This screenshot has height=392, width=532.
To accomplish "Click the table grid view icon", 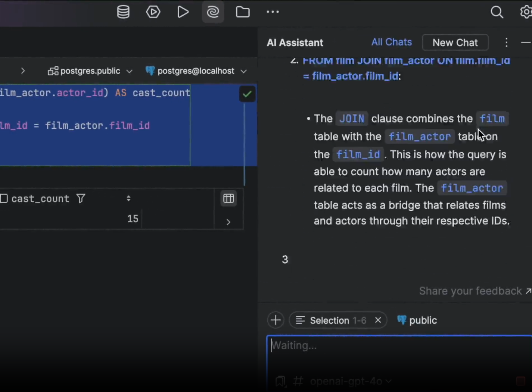I will pos(228,198).
